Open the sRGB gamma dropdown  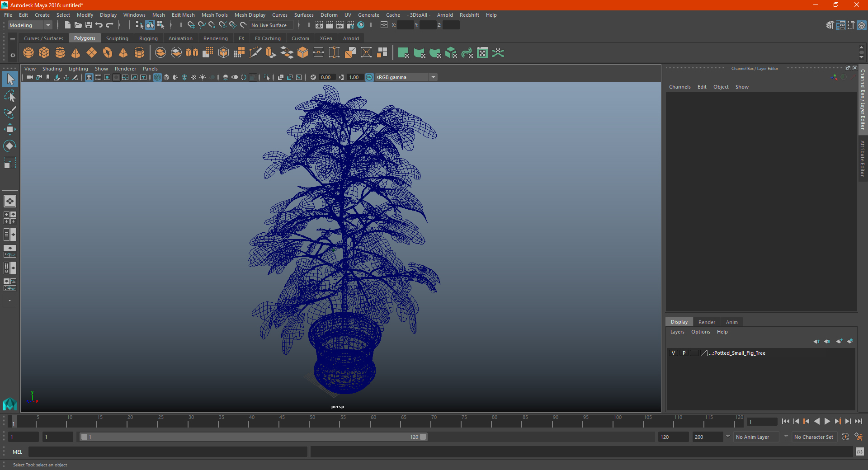pos(406,77)
